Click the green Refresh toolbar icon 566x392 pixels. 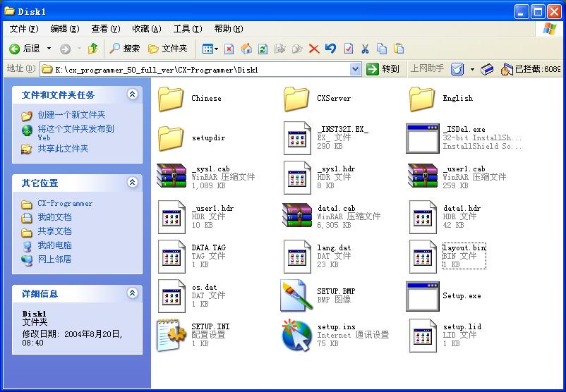tap(263, 49)
